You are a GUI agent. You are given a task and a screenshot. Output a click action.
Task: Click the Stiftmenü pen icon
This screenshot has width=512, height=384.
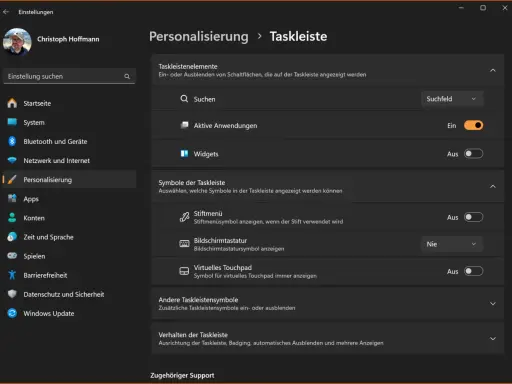click(x=184, y=217)
